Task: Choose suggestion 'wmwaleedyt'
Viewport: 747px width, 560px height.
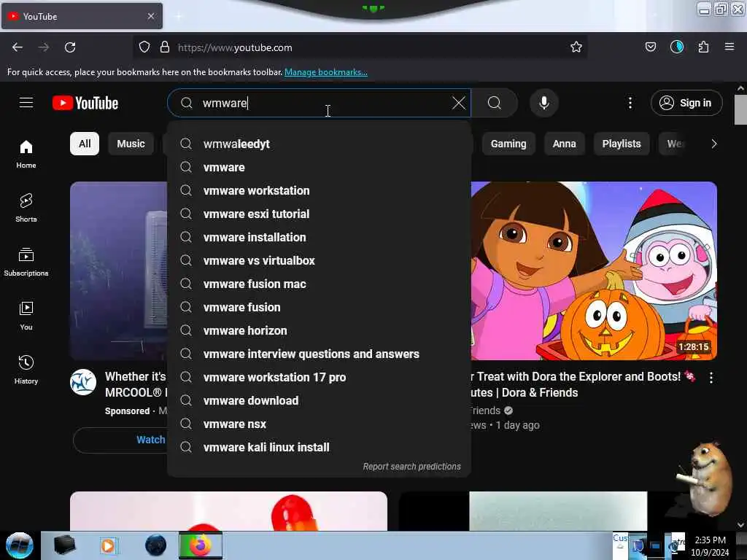Action: coord(320,144)
